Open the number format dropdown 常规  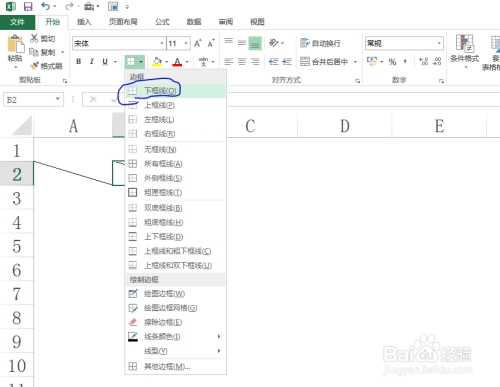pos(439,43)
